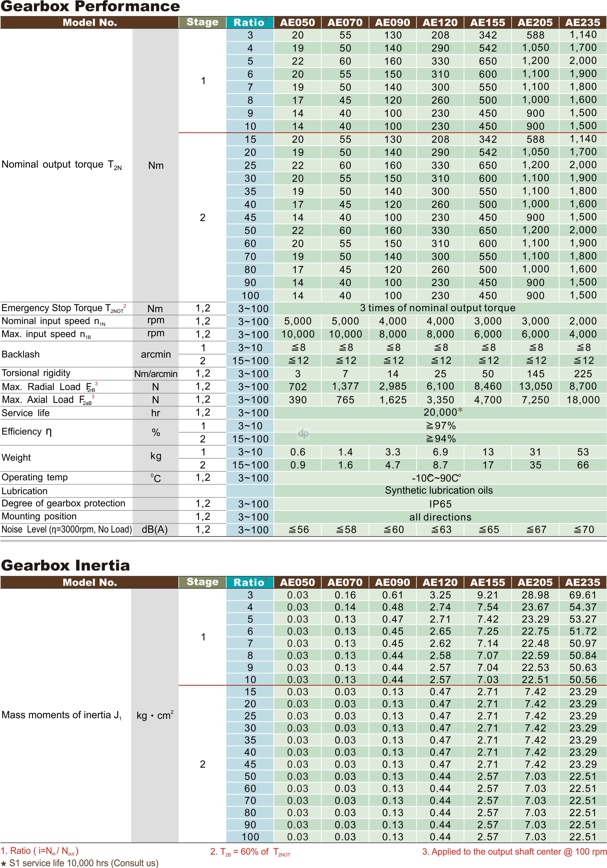The image size is (607, 868).
Task: Expand the Model No. header cell
Action: click(x=91, y=23)
